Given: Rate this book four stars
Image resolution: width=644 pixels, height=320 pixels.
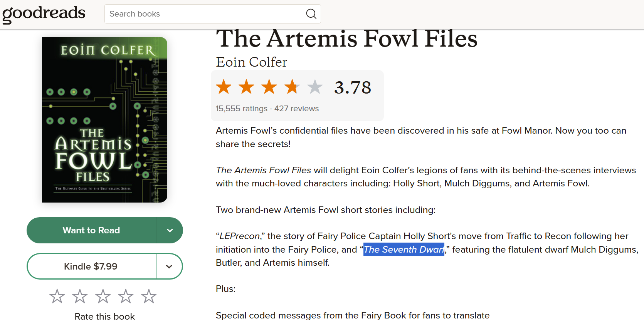Looking at the screenshot, I should click(x=126, y=296).
